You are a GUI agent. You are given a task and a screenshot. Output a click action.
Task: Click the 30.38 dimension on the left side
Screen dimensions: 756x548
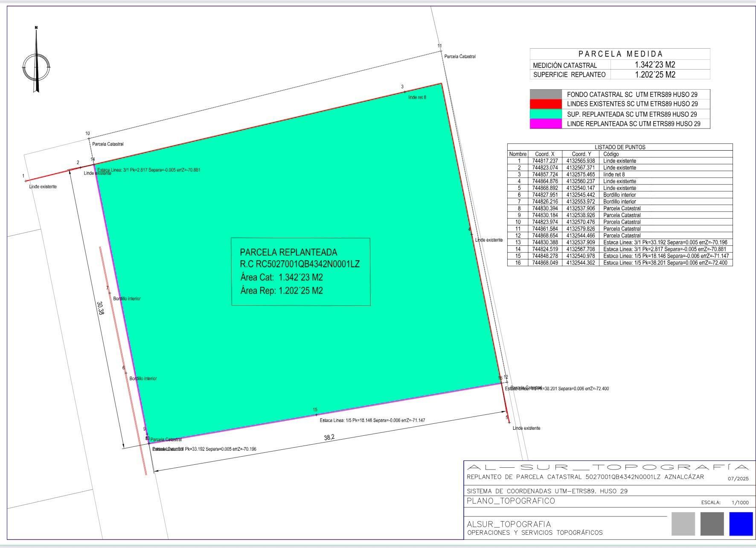[x=100, y=308]
